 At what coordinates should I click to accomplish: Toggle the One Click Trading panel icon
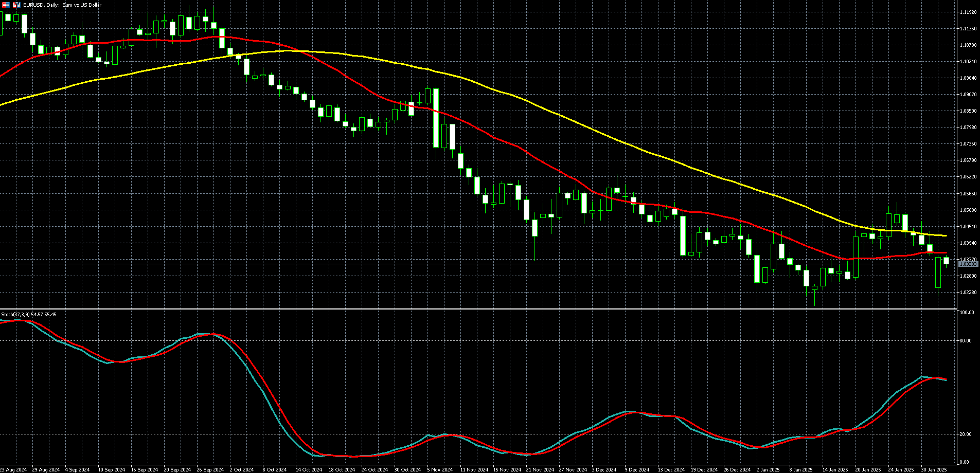(6, 5)
